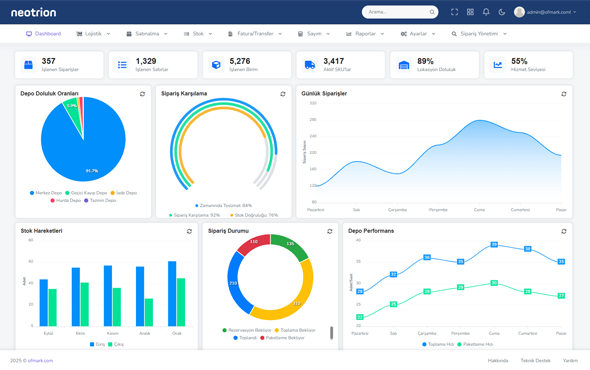
Task: Click the search magnifier icon
Action: coord(432,12)
